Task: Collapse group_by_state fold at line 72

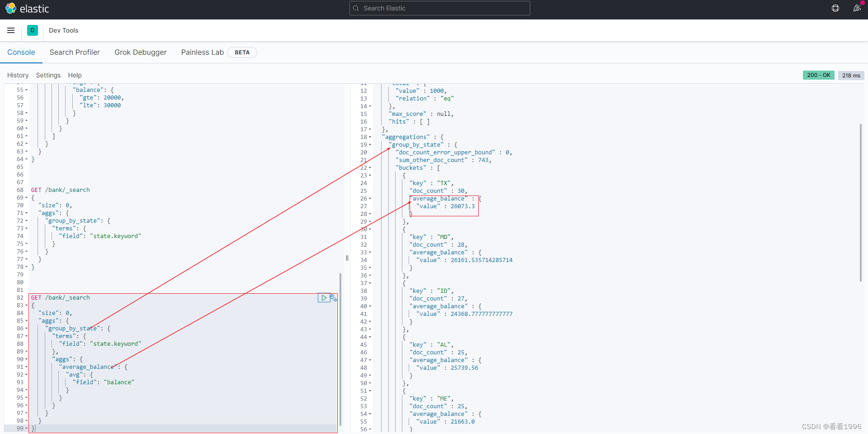Action: coord(26,221)
